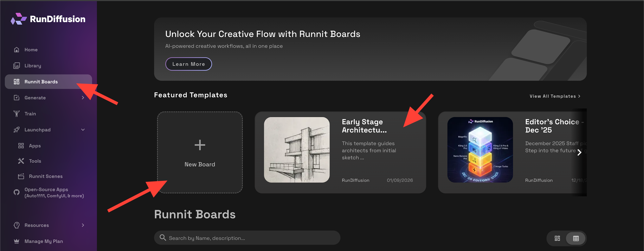Screen dimensions: 644x251
Task: Click RunDiffusion author on Editor's Choice card
Action: coord(539,180)
